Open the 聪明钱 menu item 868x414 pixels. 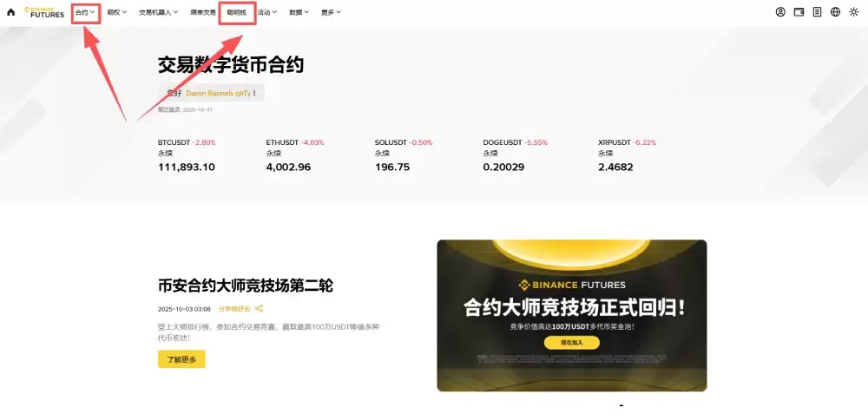point(236,12)
